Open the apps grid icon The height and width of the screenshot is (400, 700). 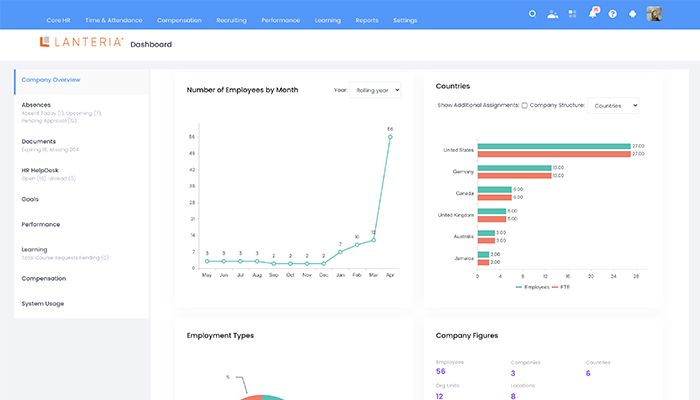tap(572, 14)
